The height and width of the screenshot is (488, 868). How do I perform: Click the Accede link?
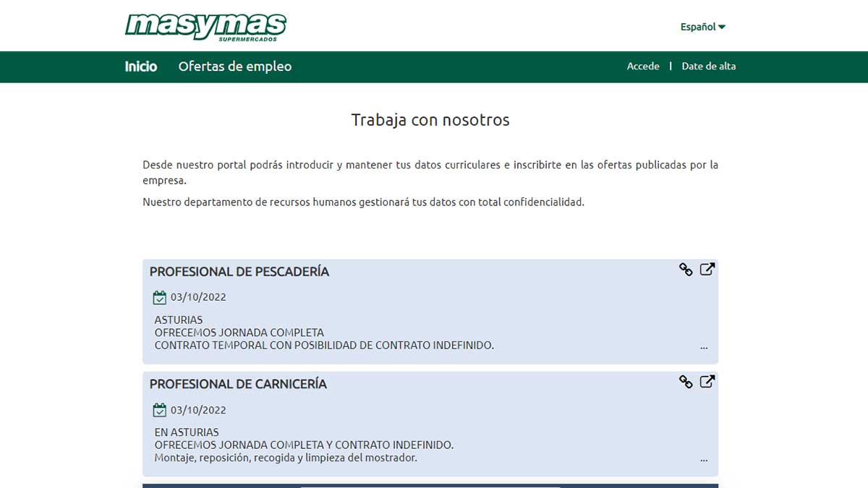tap(643, 66)
